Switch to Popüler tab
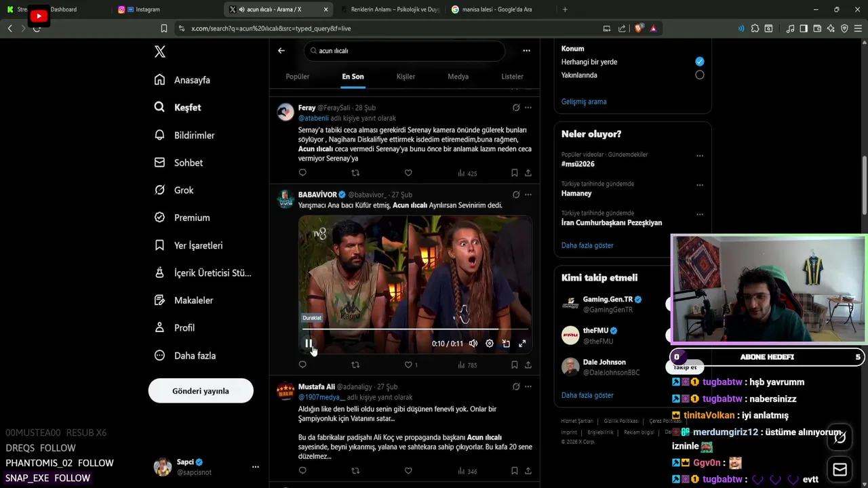Screen dimensions: 868x488 click(297, 77)
